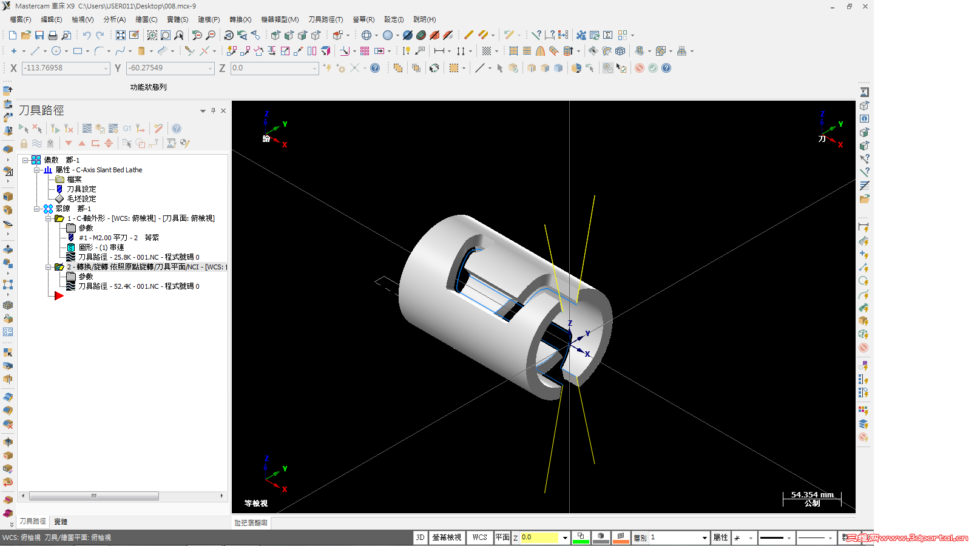This screenshot has height=546, width=980.
Task: Click the trim/break scissors icon
Action: pos(190,51)
